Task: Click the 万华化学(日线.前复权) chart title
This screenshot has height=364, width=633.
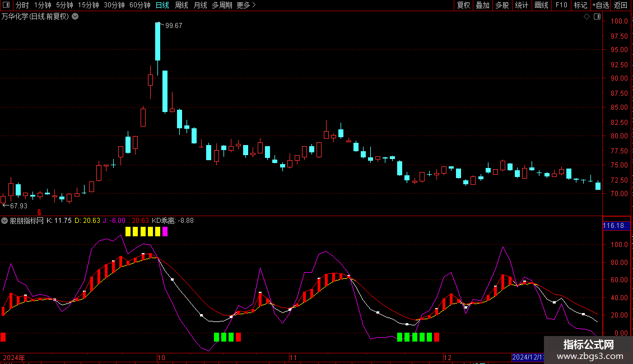Action: (35, 17)
